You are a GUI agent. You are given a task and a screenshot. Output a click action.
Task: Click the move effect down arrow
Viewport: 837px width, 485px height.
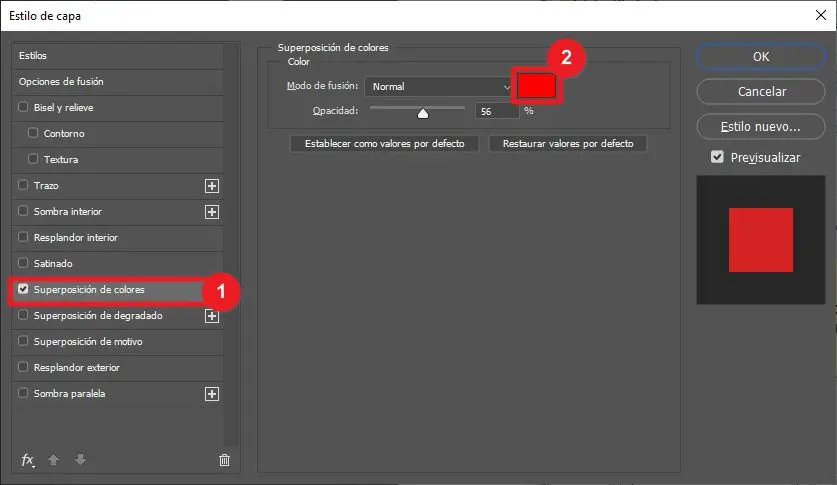tap(80, 460)
